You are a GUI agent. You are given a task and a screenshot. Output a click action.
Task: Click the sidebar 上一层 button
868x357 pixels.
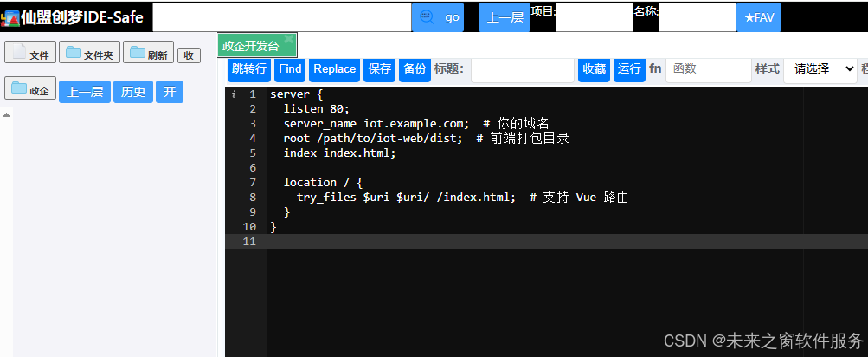tap(85, 92)
